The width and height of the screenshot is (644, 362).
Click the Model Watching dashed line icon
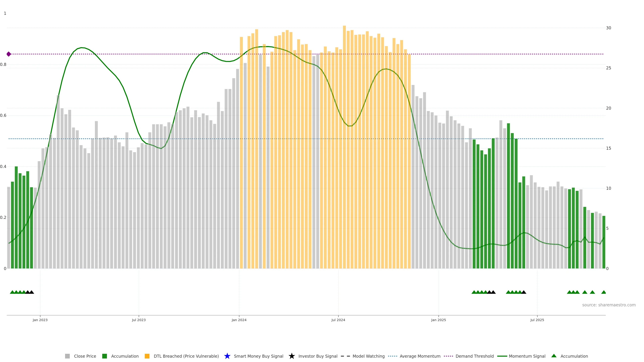coord(345,356)
